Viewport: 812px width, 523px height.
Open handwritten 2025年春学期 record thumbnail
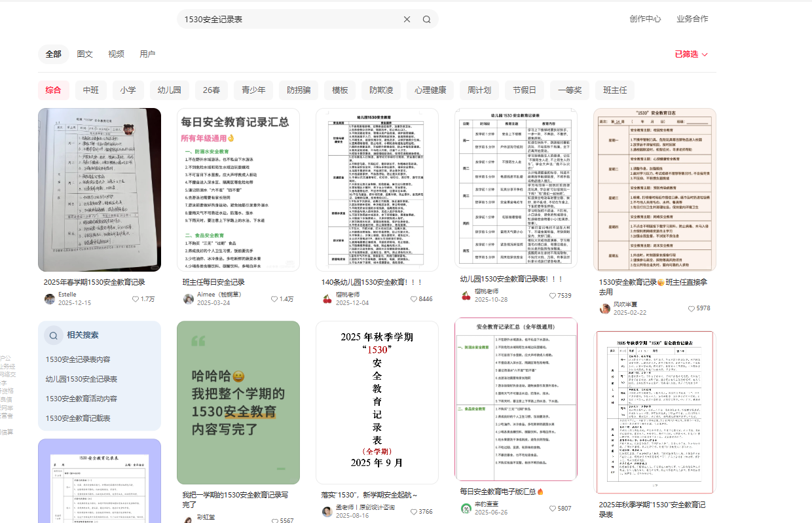pyautogui.click(x=100, y=190)
